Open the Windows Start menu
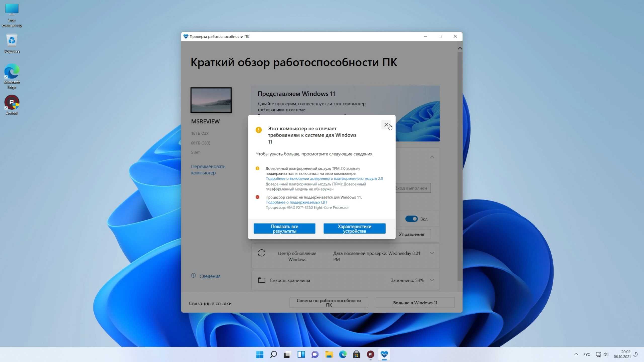The height and width of the screenshot is (362, 644). (260, 354)
